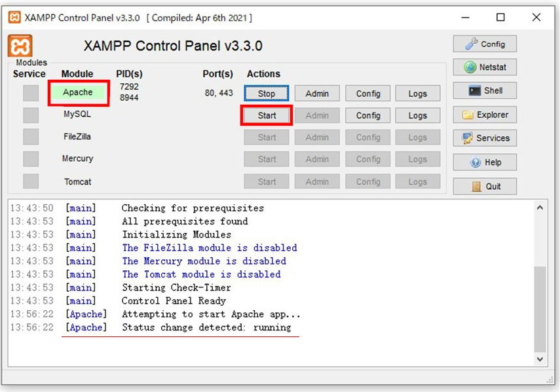This screenshot has width=560, height=392.
Task: Toggle the Tomcat service checkbox
Action: 31,181
